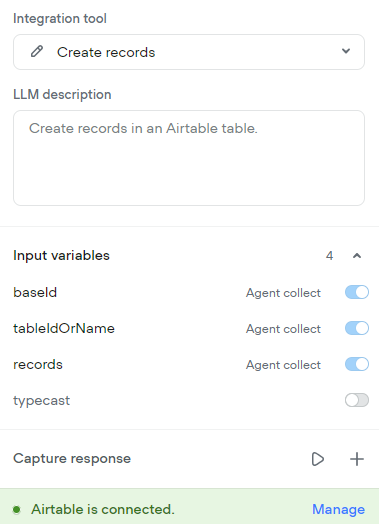Manage the Airtable connection
This screenshot has height=524, width=379.
(338, 510)
